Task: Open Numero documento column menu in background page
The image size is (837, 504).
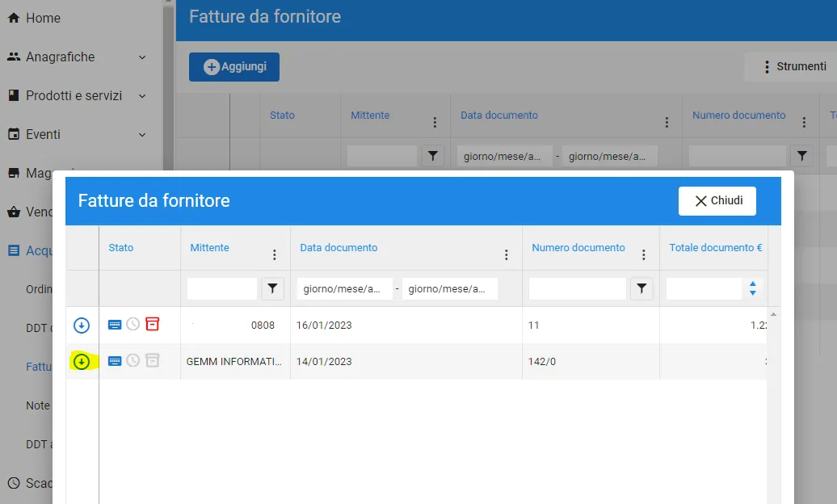Action: click(x=804, y=122)
